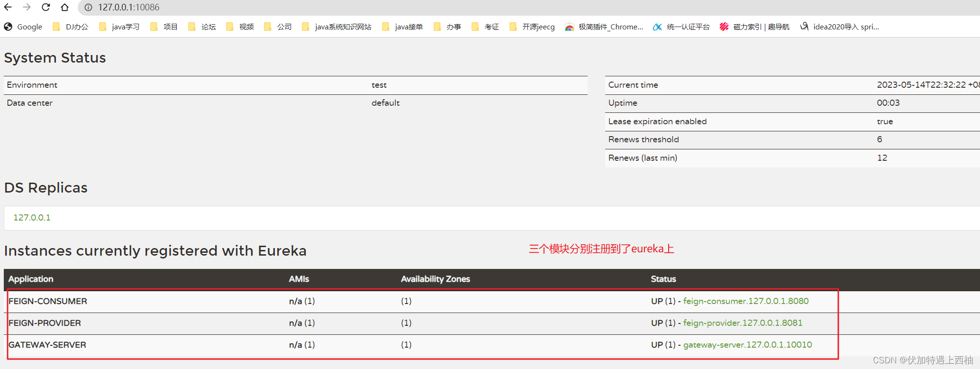
Task: Open the 磁力索引 | 趣导航 bookmark
Action: 754,27
